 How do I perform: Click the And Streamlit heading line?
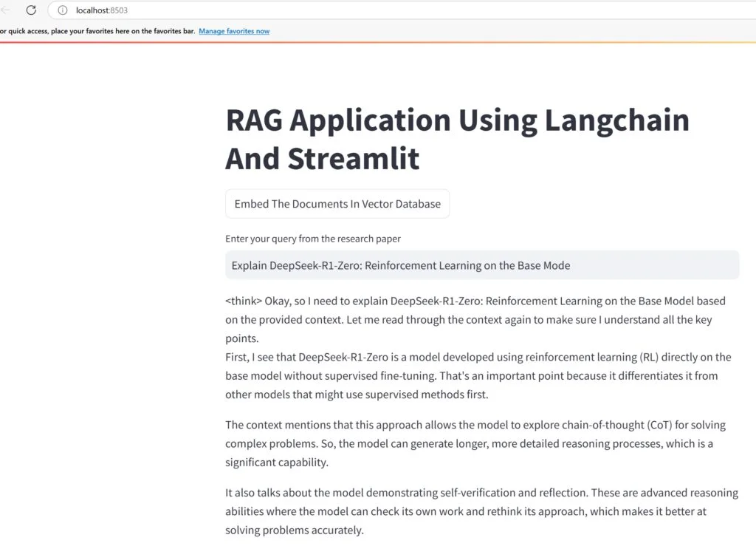322,159
